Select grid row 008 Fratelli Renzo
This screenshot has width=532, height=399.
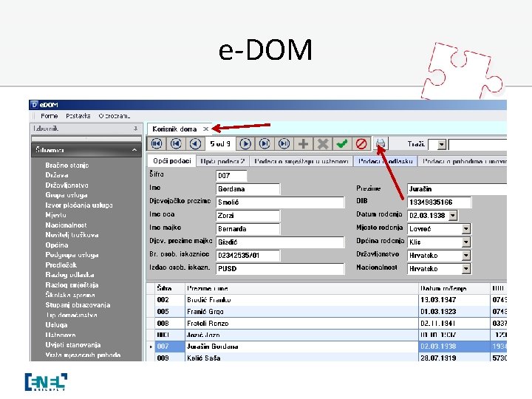click(327, 324)
